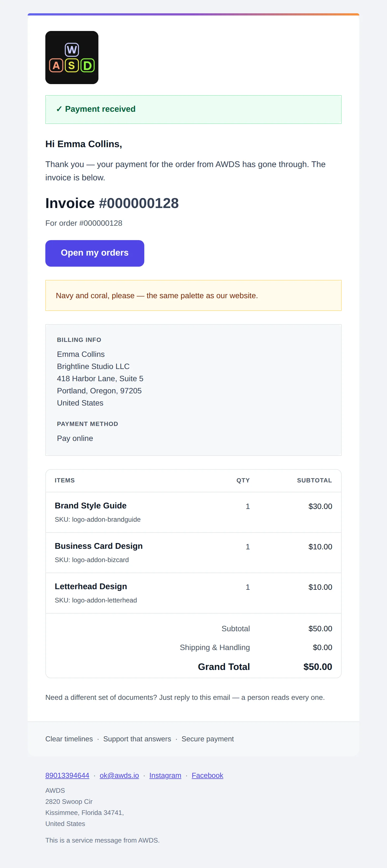Click 'Secure payment' footer text
This screenshot has width=387, height=868.
tap(208, 739)
